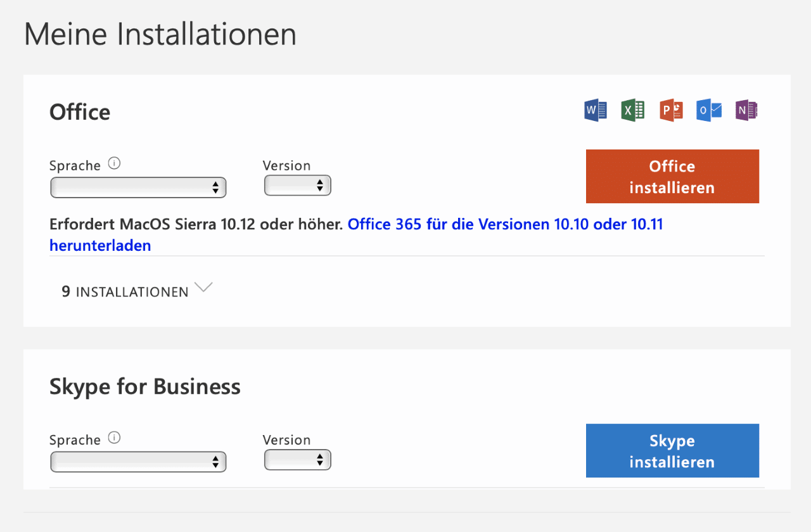Image resolution: width=811 pixels, height=532 pixels.
Task: Open the Skype Sprache dropdown
Action: point(138,462)
